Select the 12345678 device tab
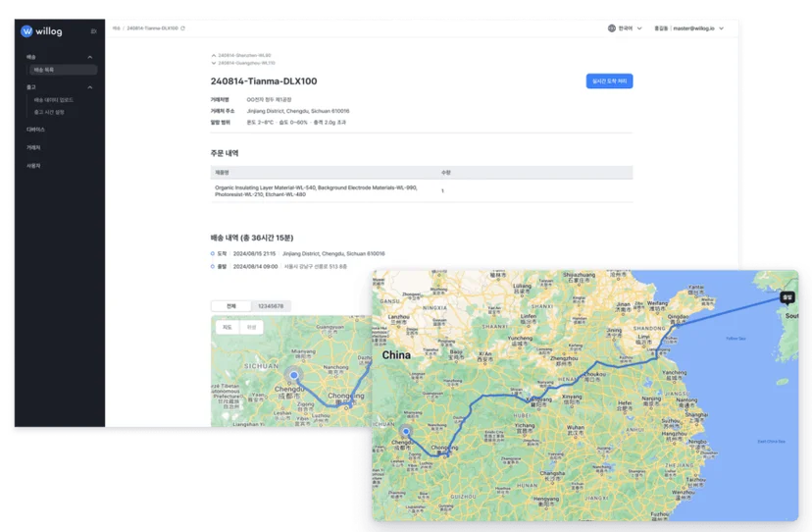This screenshot has width=812, height=532. coord(271,306)
